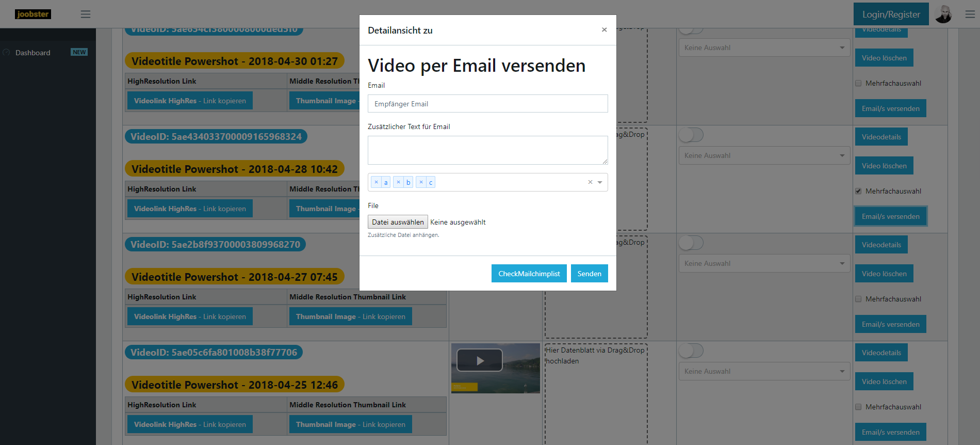Click the Senden button

pyautogui.click(x=589, y=274)
